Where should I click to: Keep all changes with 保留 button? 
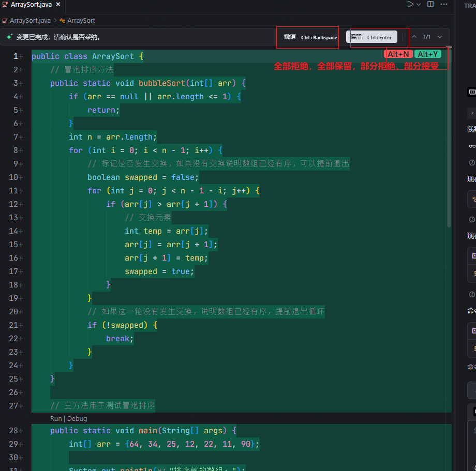tap(371, 37)
